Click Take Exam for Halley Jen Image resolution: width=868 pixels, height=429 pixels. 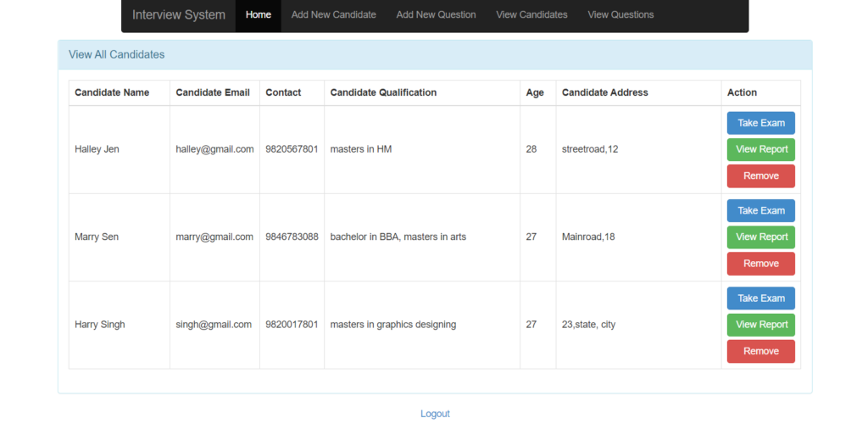coord(761,123)
